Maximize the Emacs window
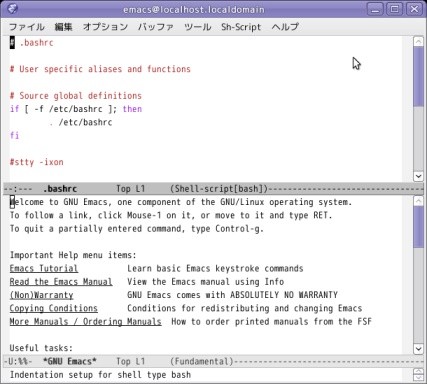The width and height of the screenshot is (427, 384). (x=394, y=9)
